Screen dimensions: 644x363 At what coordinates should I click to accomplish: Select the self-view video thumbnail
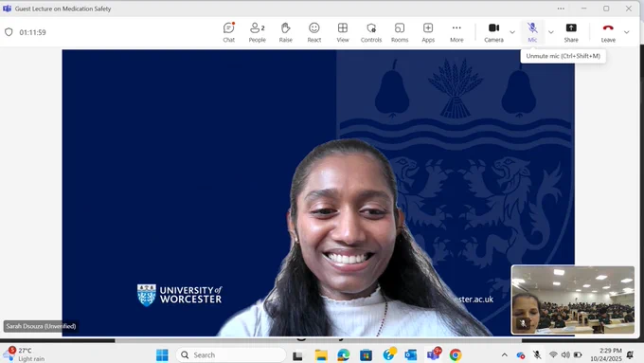click(x=573, y=299)
